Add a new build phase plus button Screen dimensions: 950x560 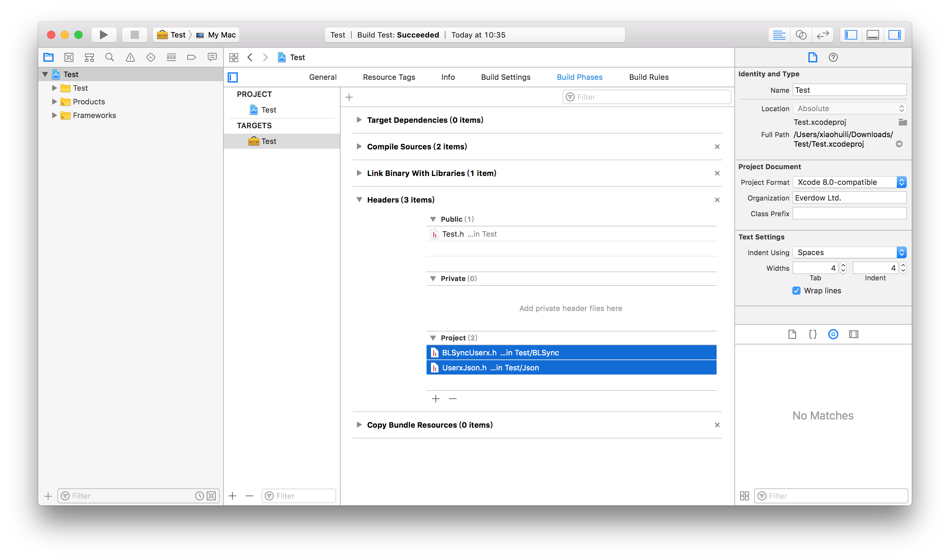[x=349, y=97]
